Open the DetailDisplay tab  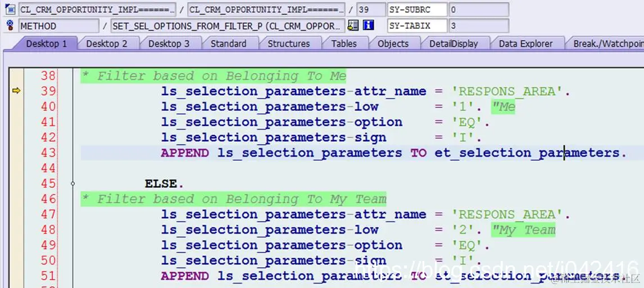pos(453,43)
